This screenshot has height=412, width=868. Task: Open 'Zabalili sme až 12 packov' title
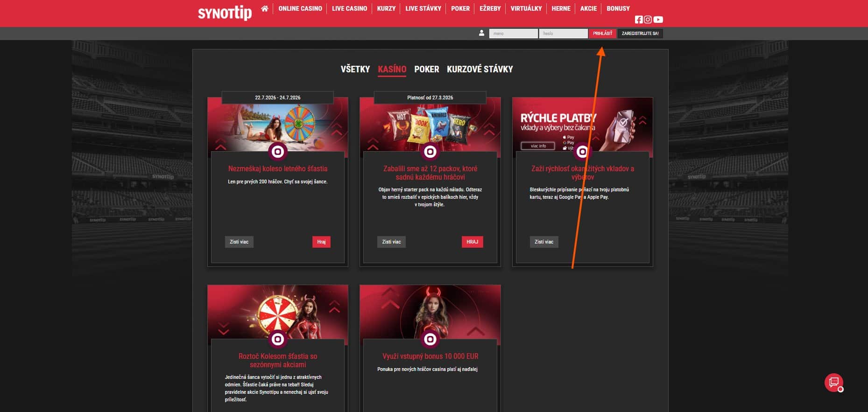click(430, 173)
